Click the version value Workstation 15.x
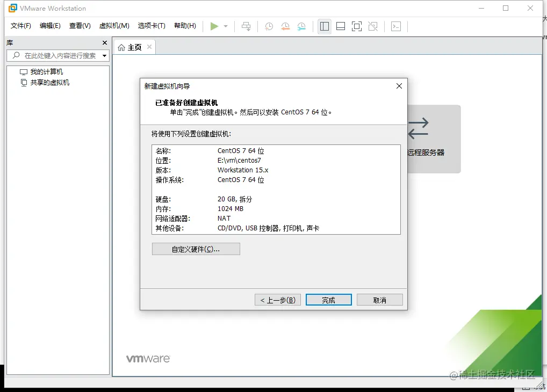The height and width of the screenshot is (392, 547). [x=243, y=170]
